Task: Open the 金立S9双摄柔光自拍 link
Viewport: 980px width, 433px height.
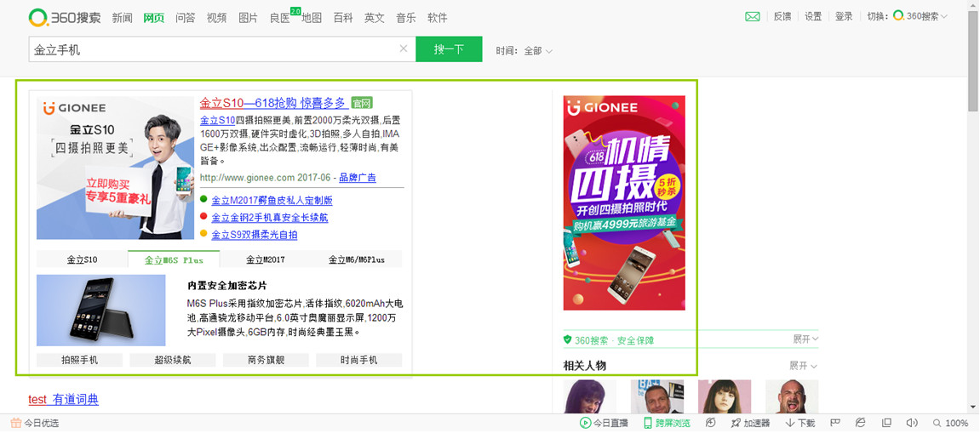Action: coord(255,235)
